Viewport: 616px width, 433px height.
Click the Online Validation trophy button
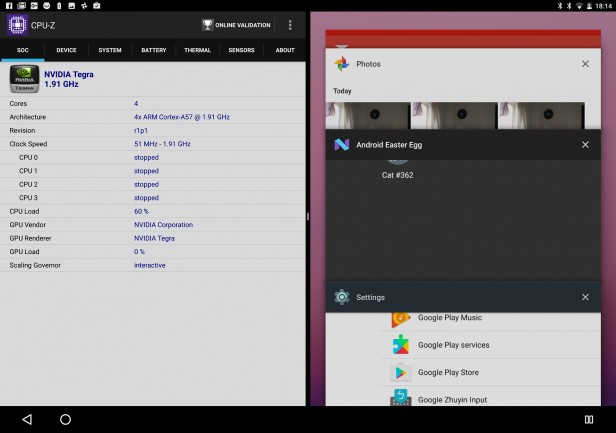coord(236,25)
